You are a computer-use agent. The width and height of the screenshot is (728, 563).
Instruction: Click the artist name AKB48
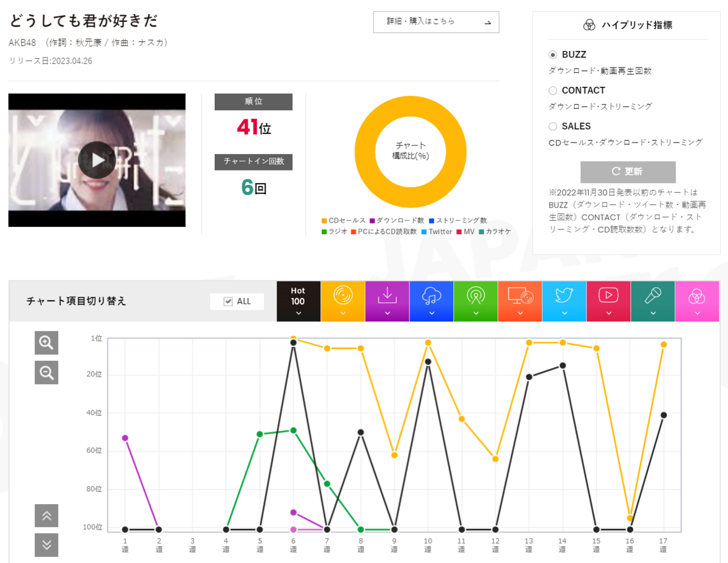coord(22,42)
